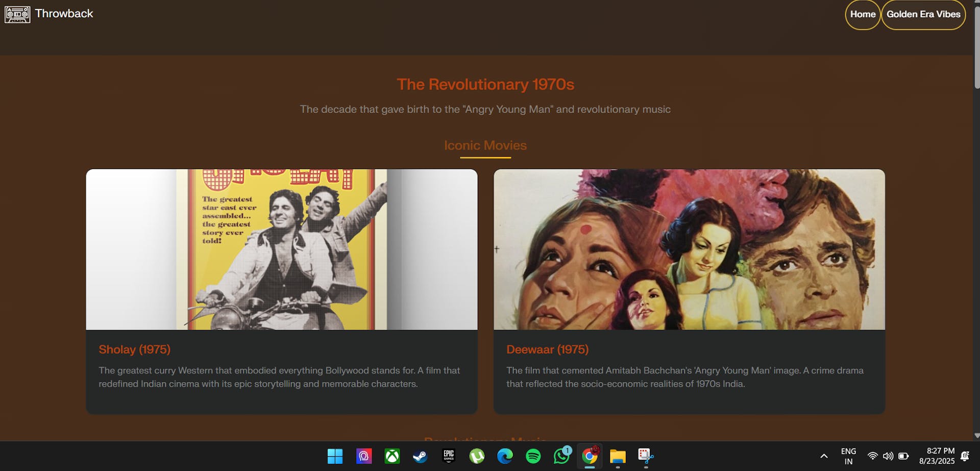This screenshot has height=471, width=980.
Task: Open the clock and date 8:27 PM
Action: click(937, 456)
